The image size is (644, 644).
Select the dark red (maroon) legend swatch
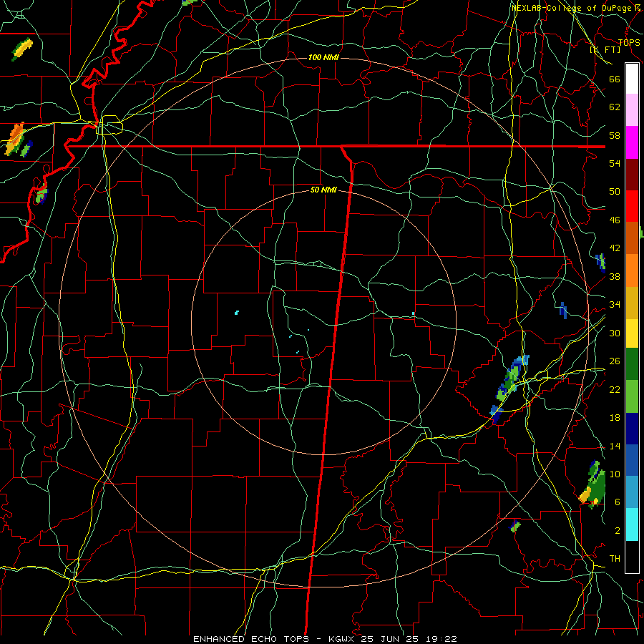pos(632,175)
